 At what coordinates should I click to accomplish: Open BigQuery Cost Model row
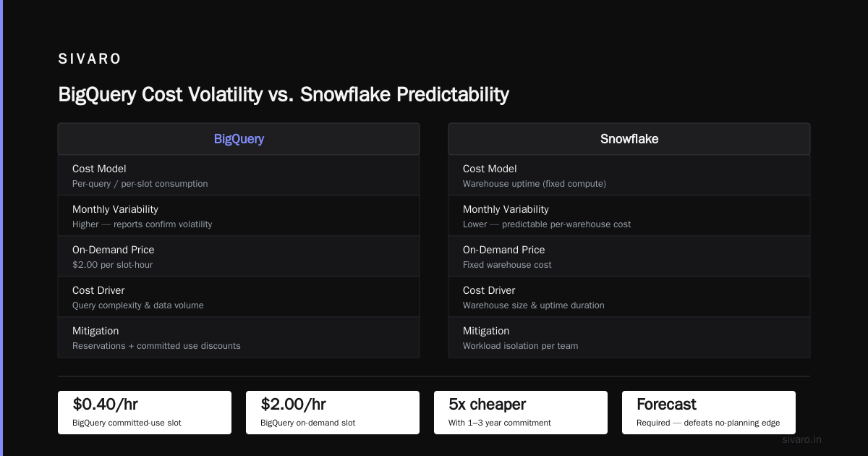point(239,175)
